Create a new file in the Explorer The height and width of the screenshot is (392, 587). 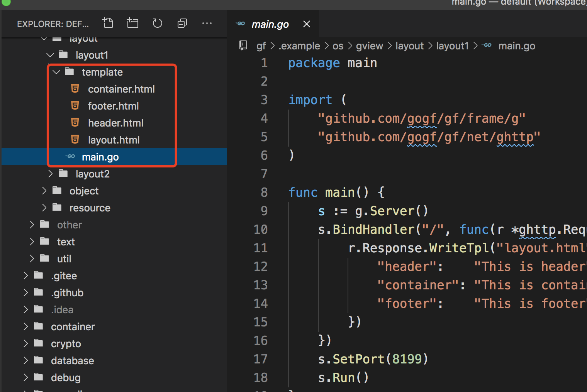108,23
